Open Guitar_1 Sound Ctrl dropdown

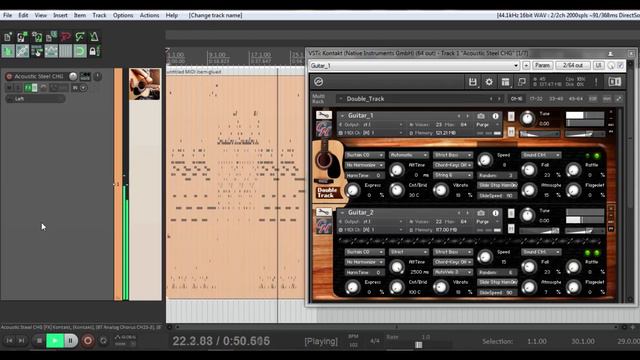541,155
